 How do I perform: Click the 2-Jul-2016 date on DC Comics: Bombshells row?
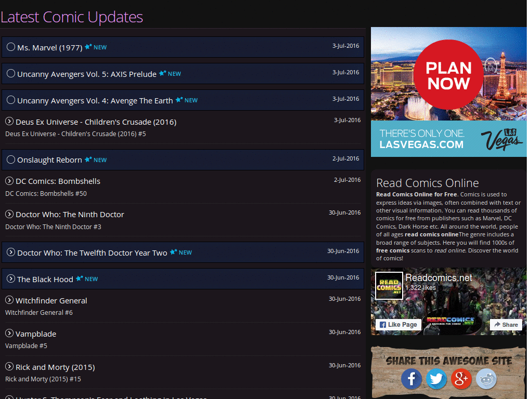[348, 180]
